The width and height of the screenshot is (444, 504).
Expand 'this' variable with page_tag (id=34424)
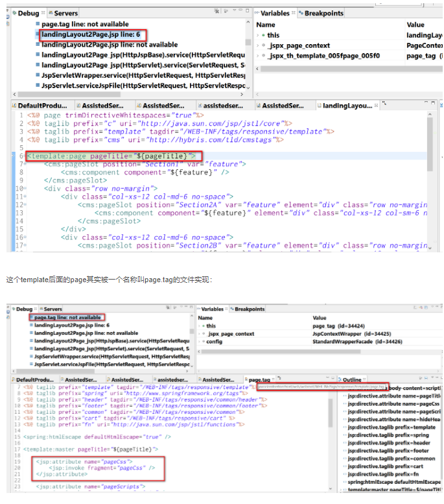click(200, 326)
